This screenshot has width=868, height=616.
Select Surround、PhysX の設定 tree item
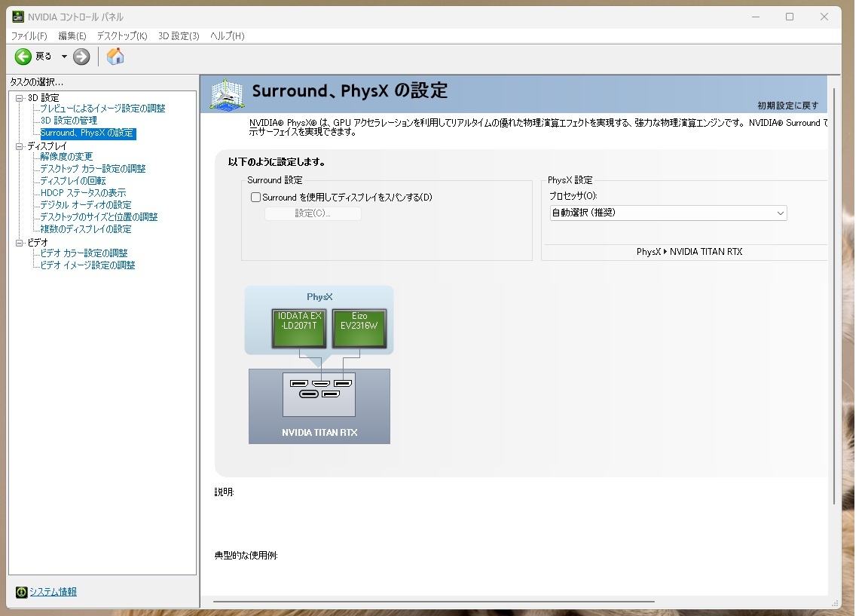87,133
